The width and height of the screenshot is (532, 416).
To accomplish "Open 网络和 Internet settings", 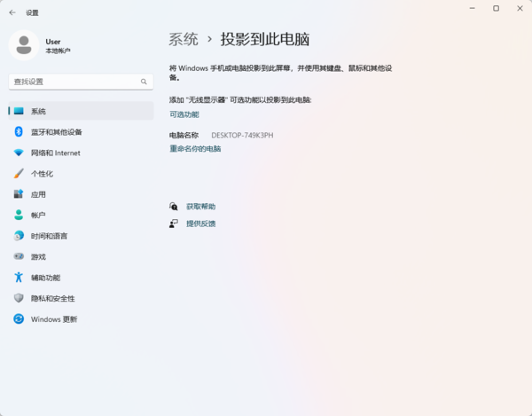I will point(81,153).
